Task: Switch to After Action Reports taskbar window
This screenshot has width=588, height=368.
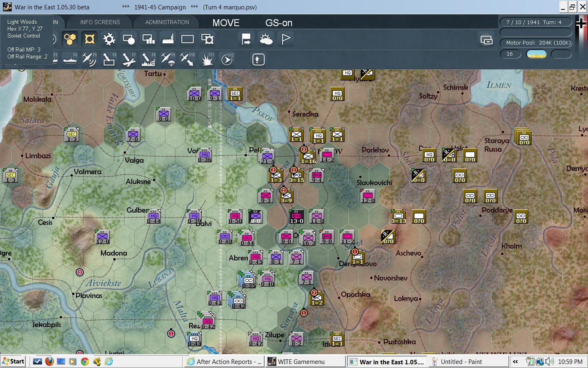Action: click(224, 362)
